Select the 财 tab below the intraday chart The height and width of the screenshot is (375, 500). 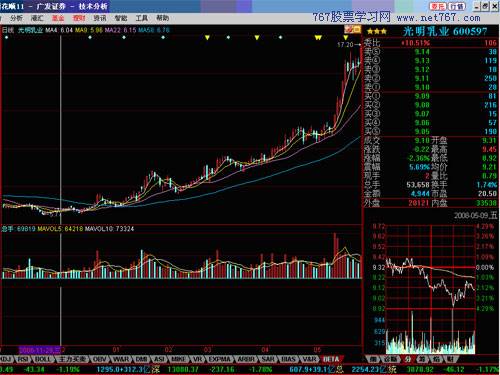450,359
